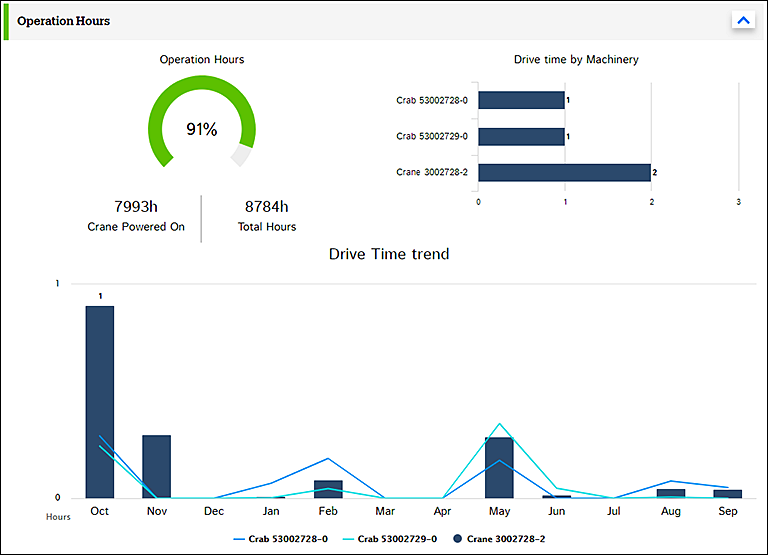Click the 7993h Crane Powered On value
This screenshot has height=555, width=768.
(136, 207)
